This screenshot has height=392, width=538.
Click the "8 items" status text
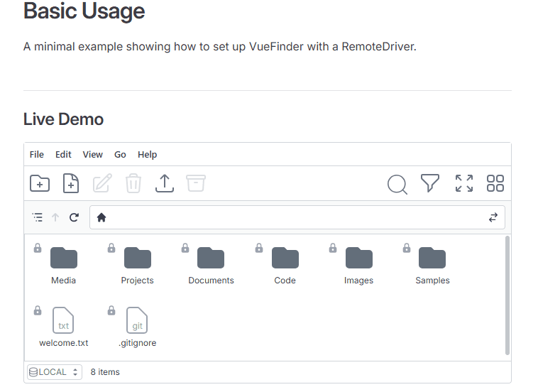point(105,372)
